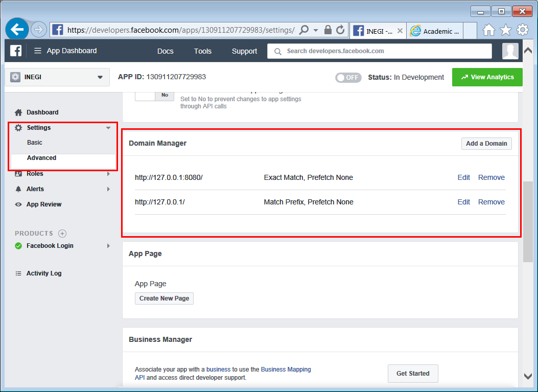Click the Create New Page button
Screen dimensions: 538x392
(x=164, y=298)
